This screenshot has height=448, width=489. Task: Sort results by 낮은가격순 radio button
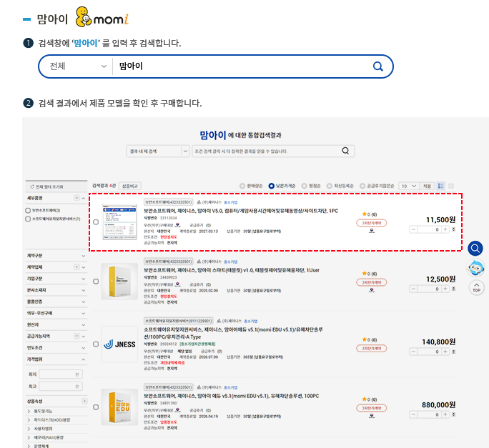click(x=272, y=186)
